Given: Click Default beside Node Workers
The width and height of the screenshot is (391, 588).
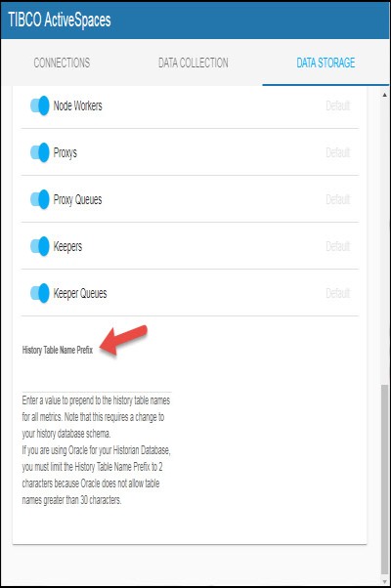Looking at the screenshot, I should point(337,106).
